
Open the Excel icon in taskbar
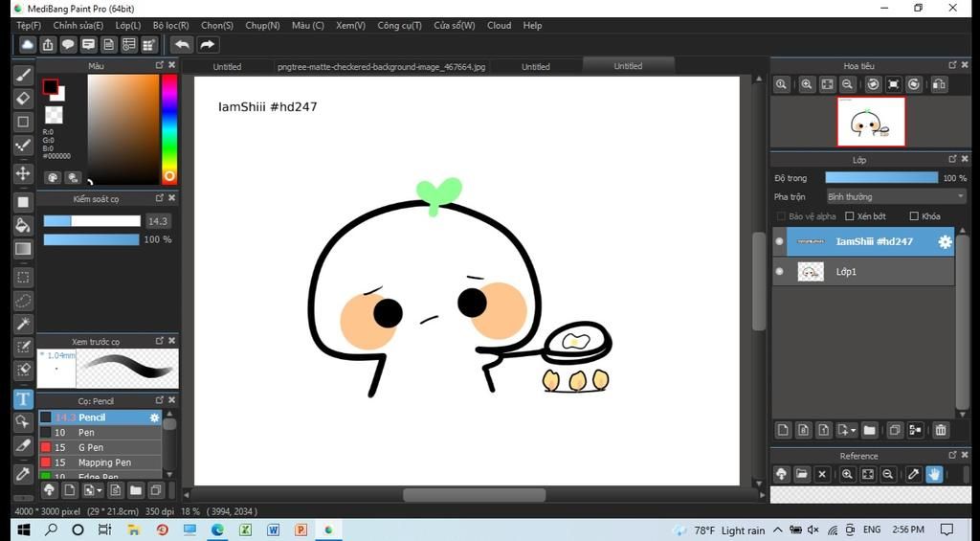click(x=245, y=530)
